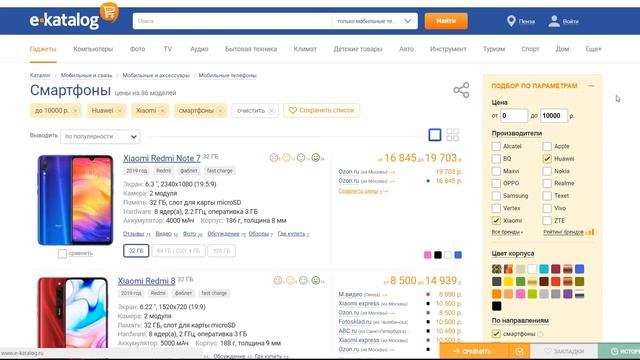The image size is (640, 360).
Task: Pick the pink color dot of Redmi Note 7
Action: [427, 255]
